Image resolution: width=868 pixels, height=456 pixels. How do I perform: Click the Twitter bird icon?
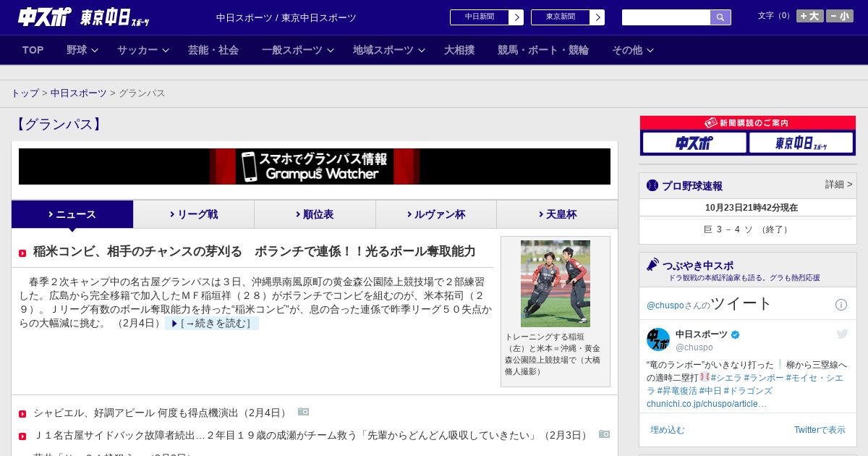pos(842,334)
